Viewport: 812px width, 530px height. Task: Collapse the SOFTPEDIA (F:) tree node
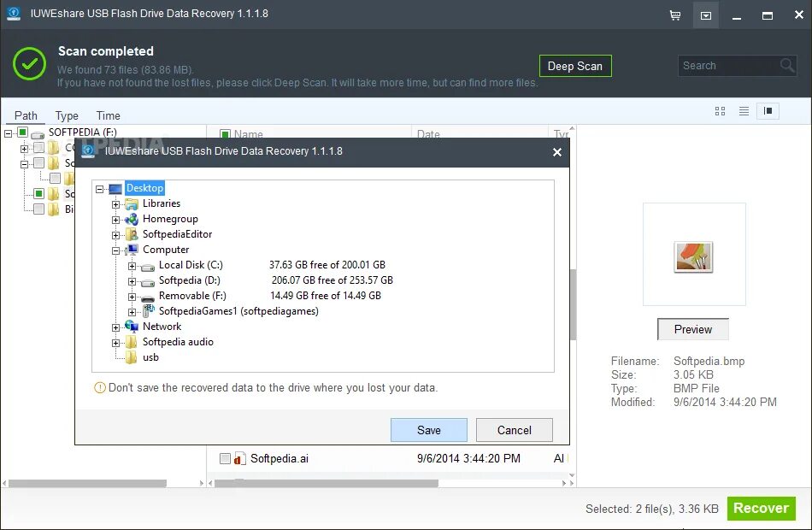(x=8, y=133)
